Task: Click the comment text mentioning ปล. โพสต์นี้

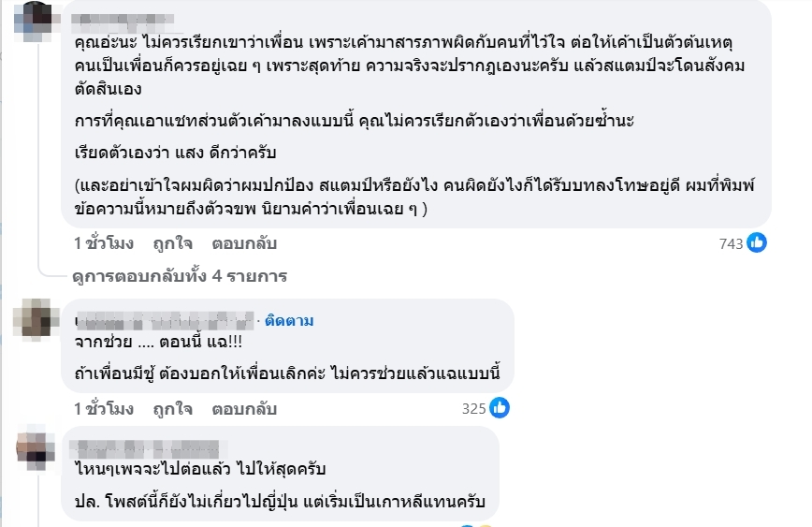Action: point(280,502)
